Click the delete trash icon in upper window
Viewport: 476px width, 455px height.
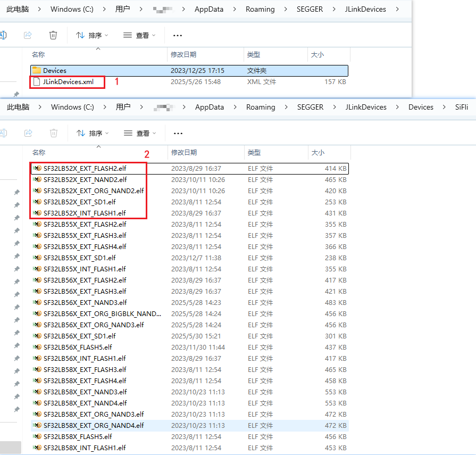click(53, 35)
